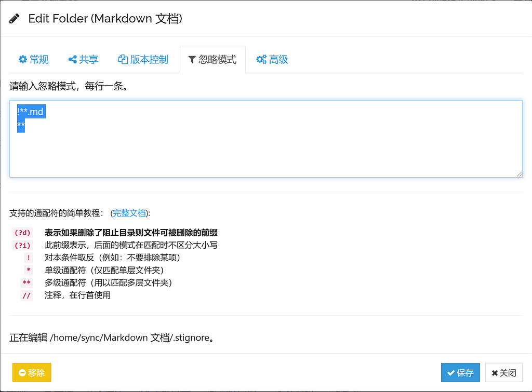Switch to the 常规 tab
532x392 pixels.
(x=34, y=60)
